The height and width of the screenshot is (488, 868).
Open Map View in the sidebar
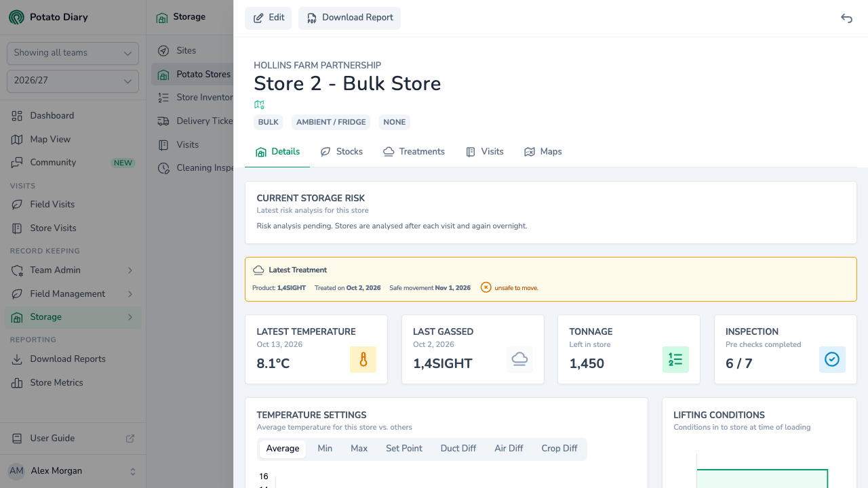[x=73, y=139]
